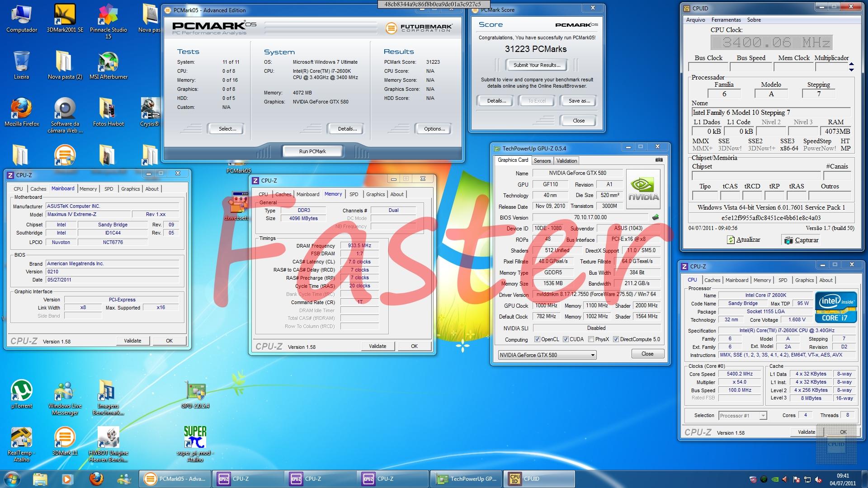Click NVIDIA logo in GPU-Z

click(x=643, y=189)
